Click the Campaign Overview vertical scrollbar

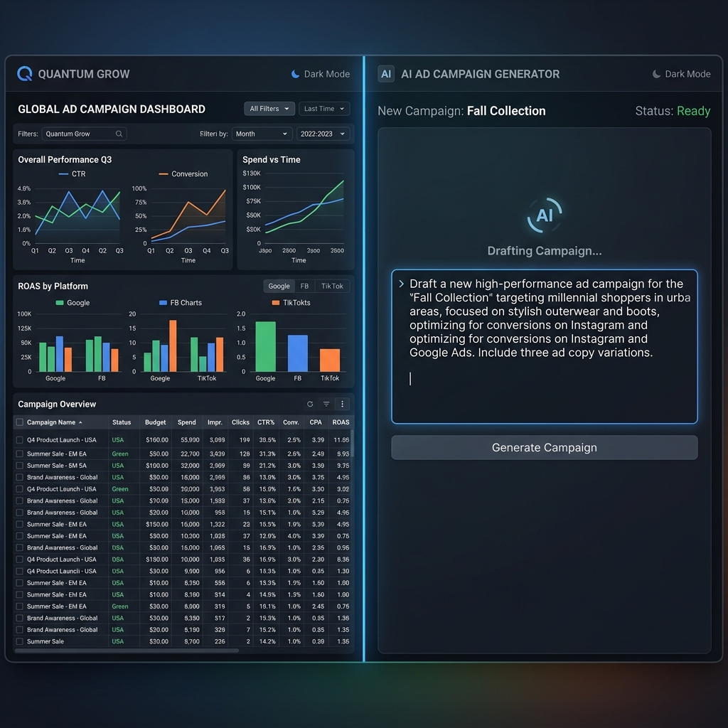pyautogui.click(x=352, y=444)
